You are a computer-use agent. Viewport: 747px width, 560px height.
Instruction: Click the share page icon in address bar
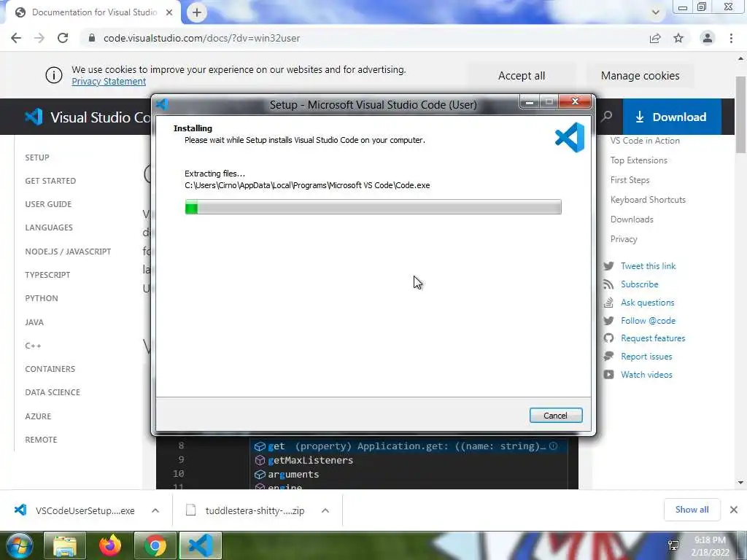click(655, 38)
